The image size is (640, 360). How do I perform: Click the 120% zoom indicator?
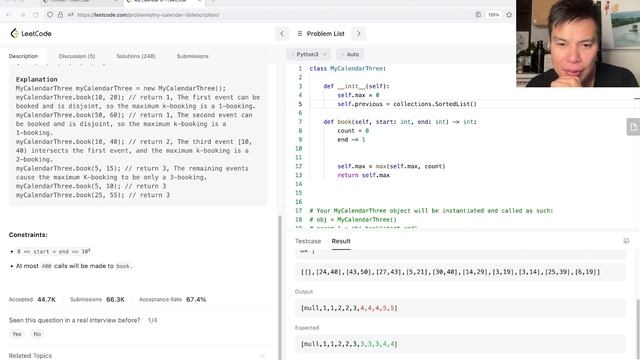pos(493,15)
